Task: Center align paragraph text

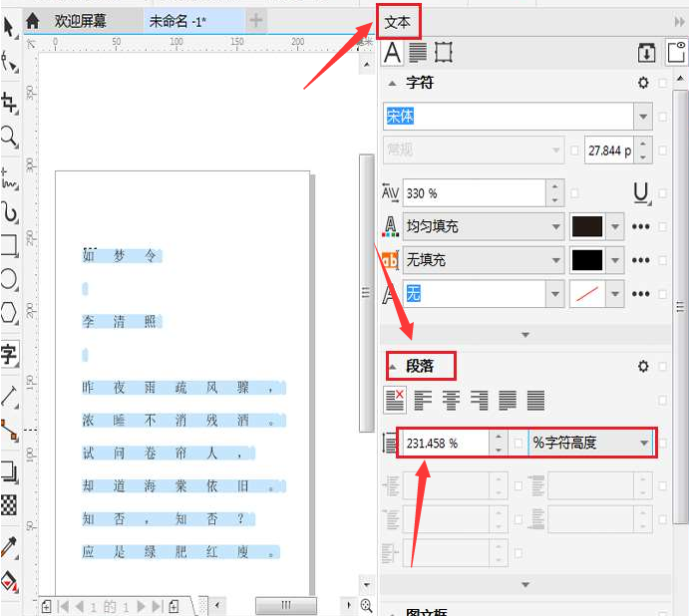Action: (x=452, y=401)
